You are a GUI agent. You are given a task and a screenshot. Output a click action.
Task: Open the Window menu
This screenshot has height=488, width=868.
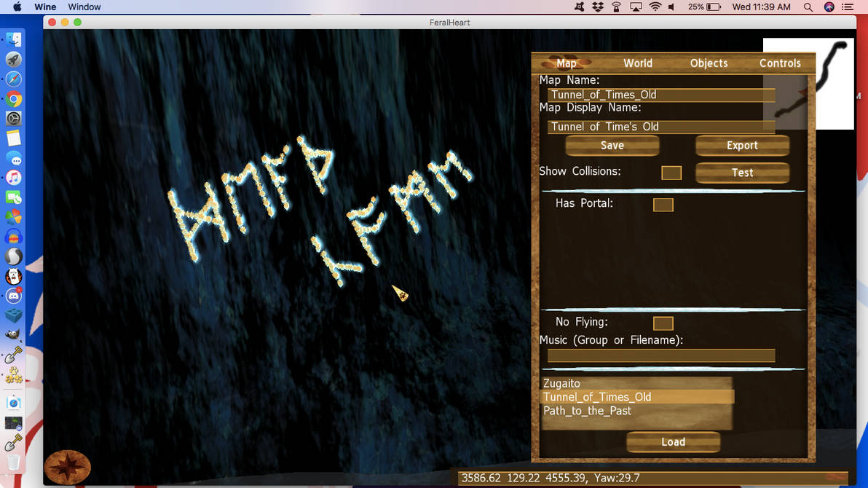84,7
